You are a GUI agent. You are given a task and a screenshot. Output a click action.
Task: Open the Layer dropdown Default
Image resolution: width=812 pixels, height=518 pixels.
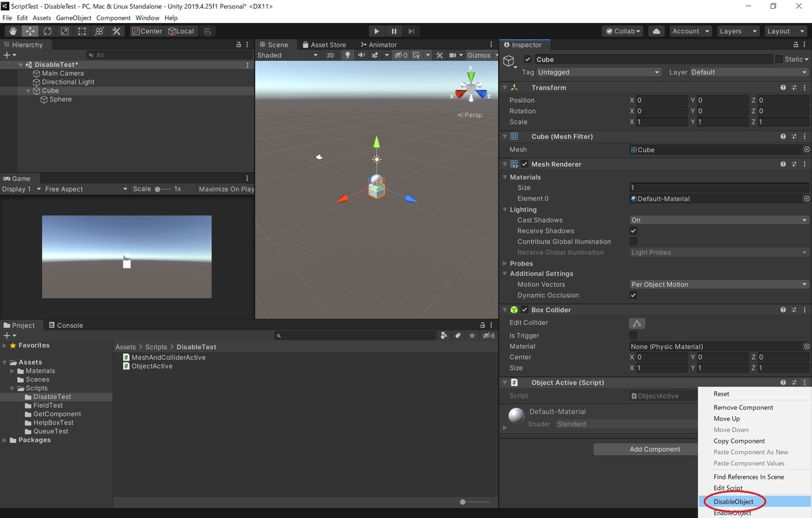[x=749, y=72]
